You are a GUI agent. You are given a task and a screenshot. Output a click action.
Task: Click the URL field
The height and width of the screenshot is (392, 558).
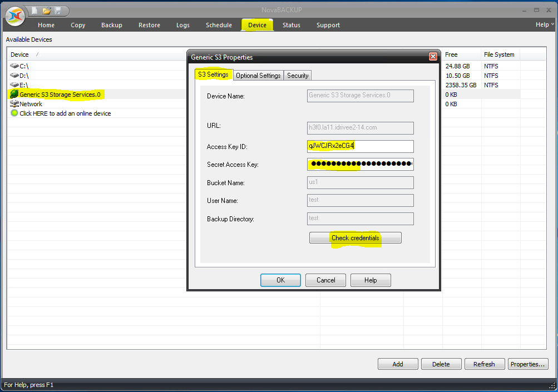point(360,128)
